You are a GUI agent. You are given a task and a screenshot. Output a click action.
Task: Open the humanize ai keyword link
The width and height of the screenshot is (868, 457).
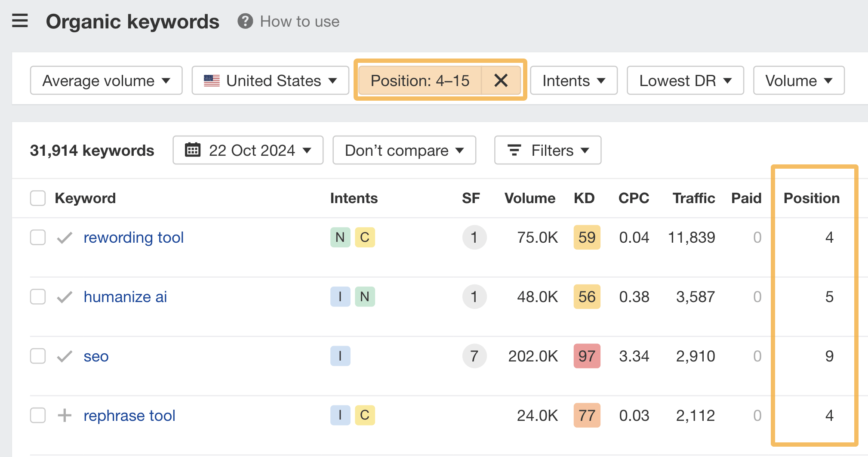(x=125, y=297)
